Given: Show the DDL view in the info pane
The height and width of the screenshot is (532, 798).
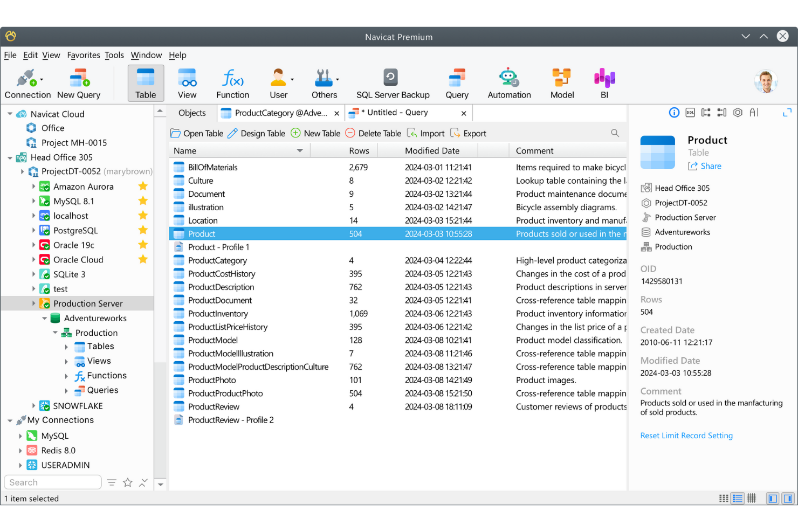Looking at the screenshot, I should [690, 112].
